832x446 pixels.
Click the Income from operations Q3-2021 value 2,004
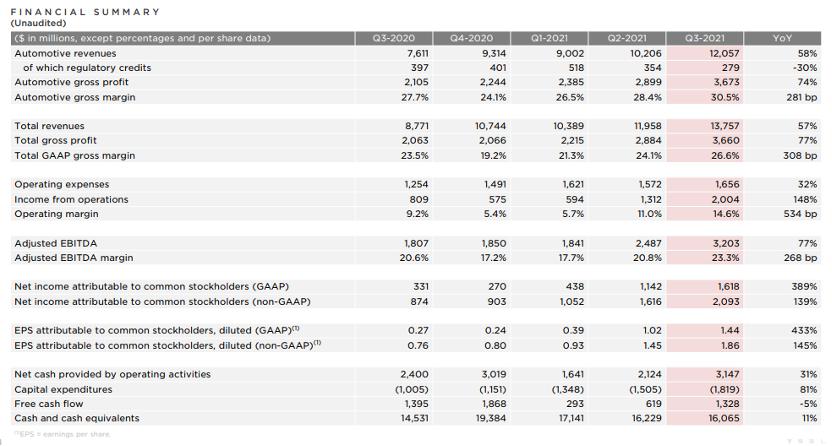725,199
